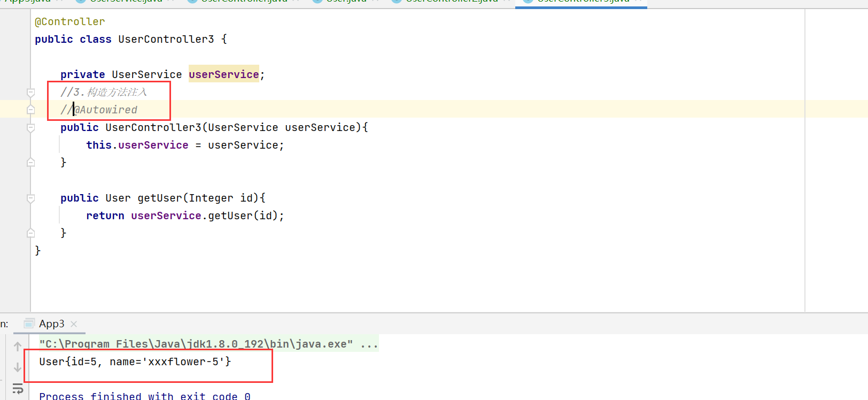Click userService.getUser(id) in return statement
868x400 pixels.
click(x=204, y=216)
